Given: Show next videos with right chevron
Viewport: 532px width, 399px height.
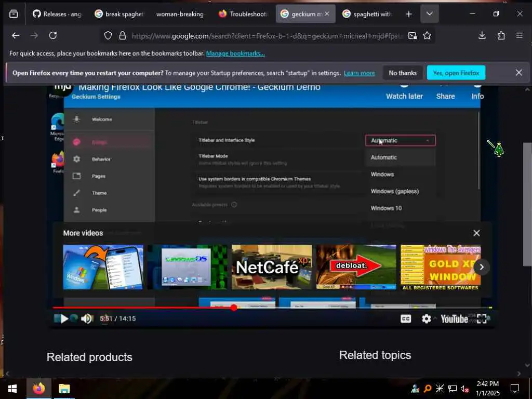Looking at the screenshot, I should [x=482, y=267].
